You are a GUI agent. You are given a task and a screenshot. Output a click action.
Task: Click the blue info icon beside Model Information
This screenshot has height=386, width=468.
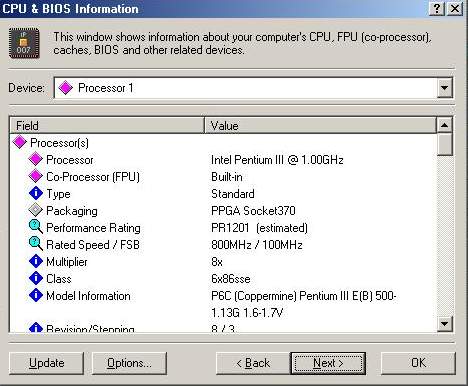[36, 295]
